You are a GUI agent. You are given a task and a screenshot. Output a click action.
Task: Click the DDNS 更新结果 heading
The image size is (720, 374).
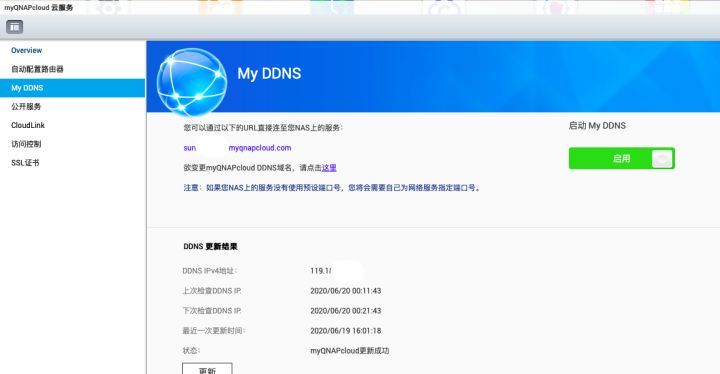(210, 246)
